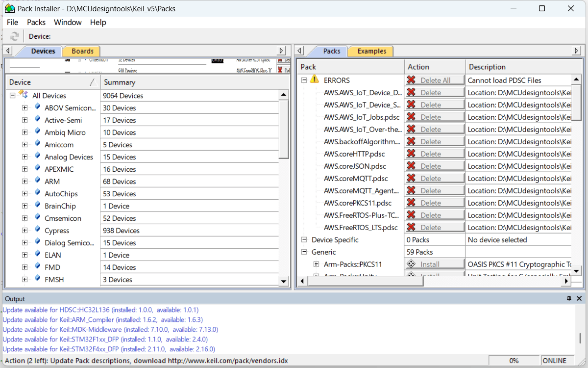Click the pin icon in Output panel
Screen dimensions: 588x368
569,298
